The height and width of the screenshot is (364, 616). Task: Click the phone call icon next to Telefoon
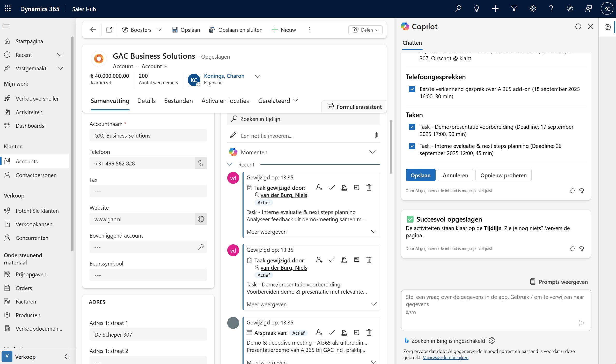click(x=201, y=163)
